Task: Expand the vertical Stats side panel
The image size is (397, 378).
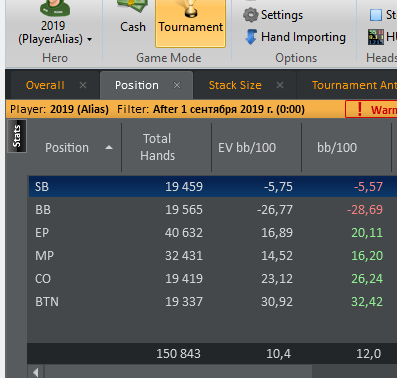Action: [17, 136]
